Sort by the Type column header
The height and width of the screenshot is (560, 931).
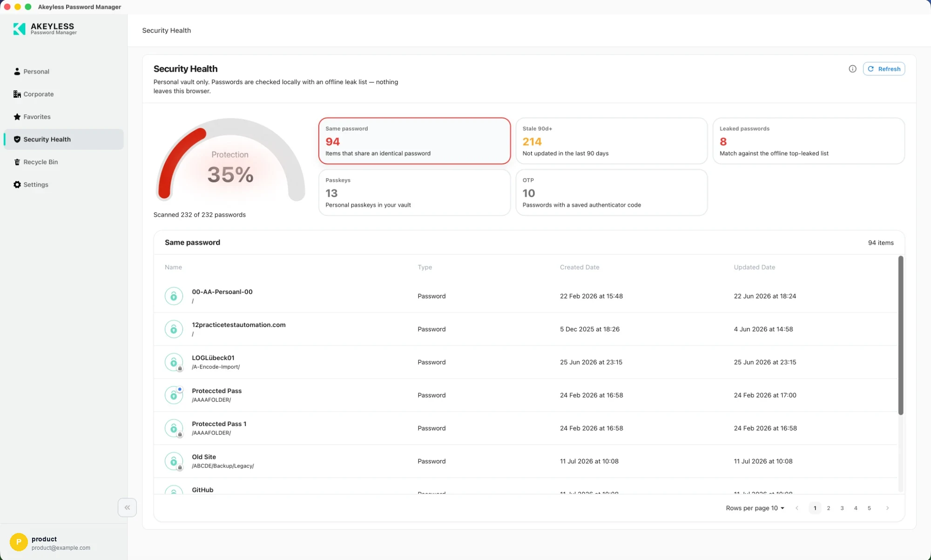[x=425, y=267]
